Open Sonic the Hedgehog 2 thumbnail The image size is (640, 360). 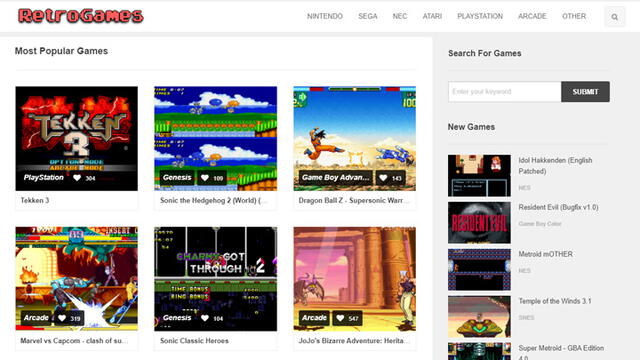(216, 138)
